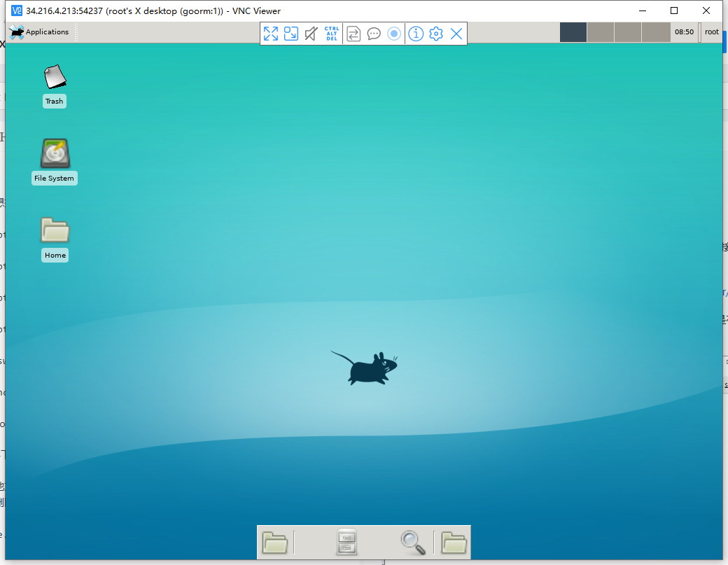Open the Applications menu on the Xfce panel

[x=39, y=32]
